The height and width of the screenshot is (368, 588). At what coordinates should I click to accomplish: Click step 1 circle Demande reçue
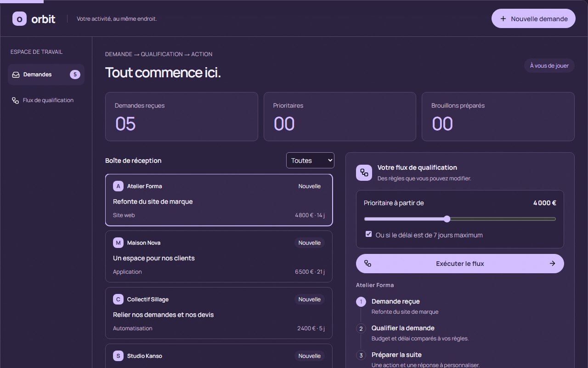pos(361,302)
